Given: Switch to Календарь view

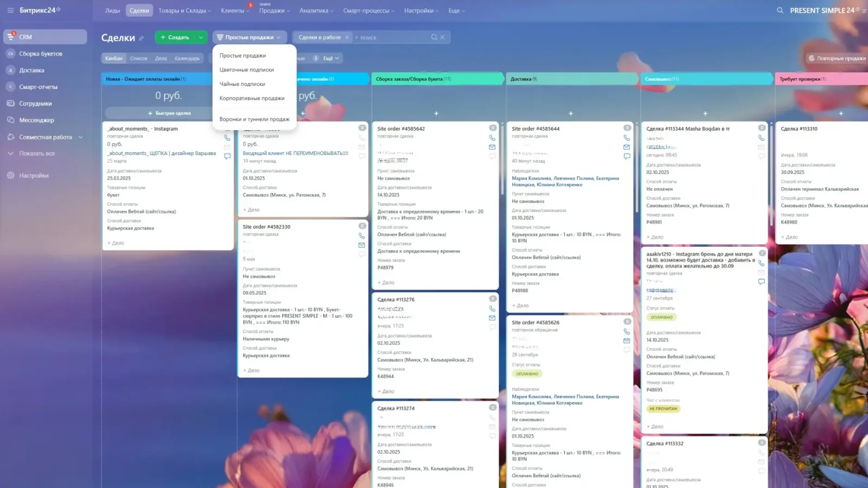Looking at the screenshot, I should point(187,59).
